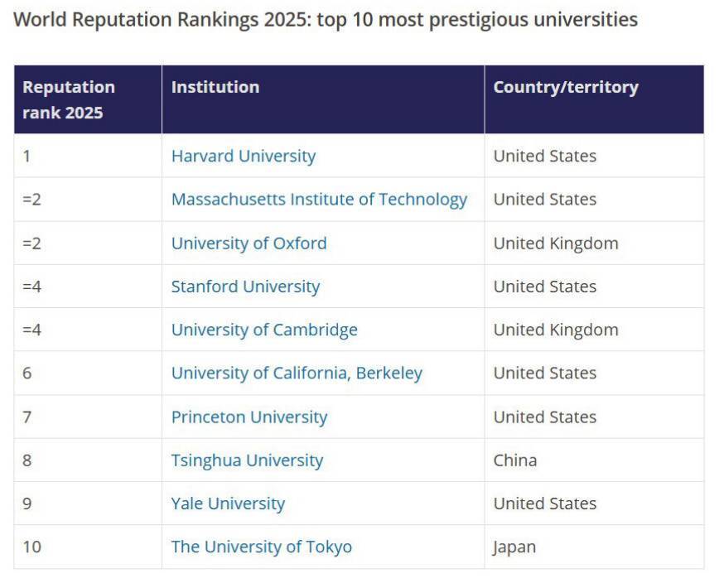719x588 pixels.
Task: Follow the Tsinghua University link
Action: click(247, 460)
